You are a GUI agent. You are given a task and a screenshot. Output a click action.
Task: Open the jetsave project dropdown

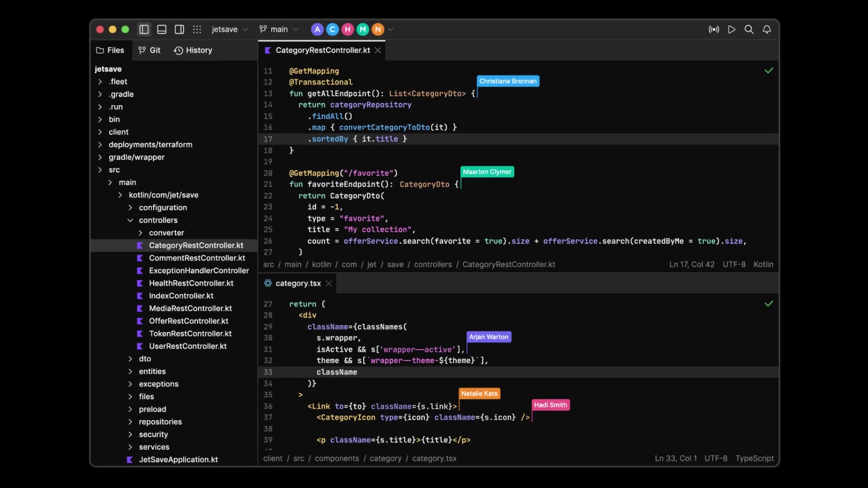point(230,29)
